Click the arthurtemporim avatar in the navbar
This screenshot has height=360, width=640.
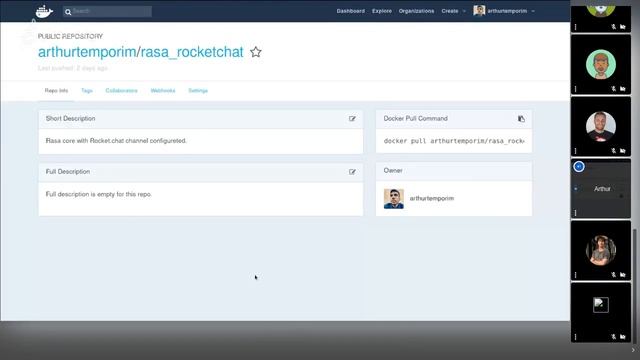click(x=479, y=11)
